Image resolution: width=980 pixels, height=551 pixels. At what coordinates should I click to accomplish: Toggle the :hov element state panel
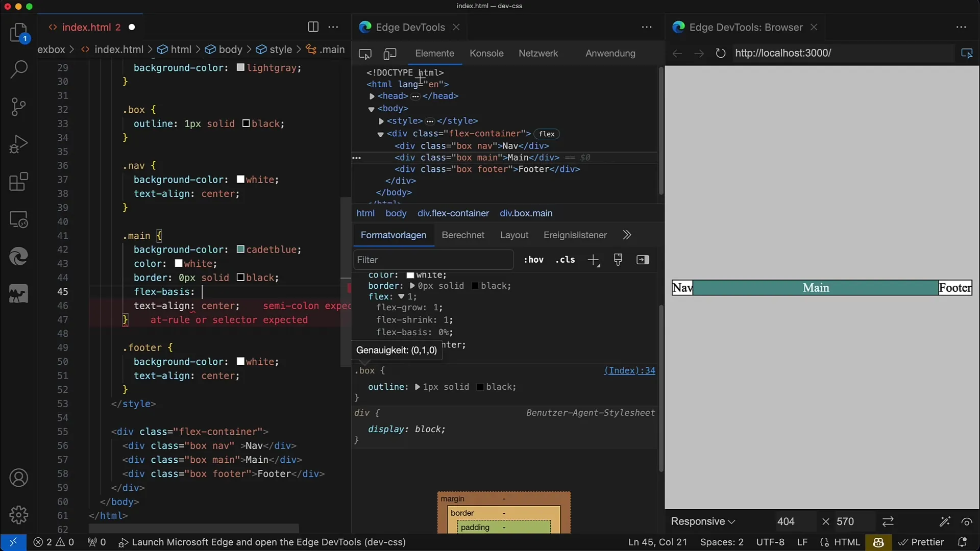(533, 260)
